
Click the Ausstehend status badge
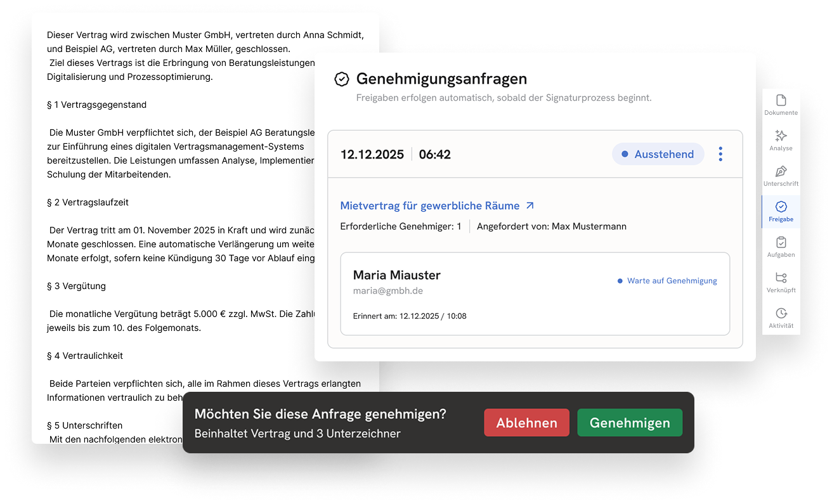658,154
